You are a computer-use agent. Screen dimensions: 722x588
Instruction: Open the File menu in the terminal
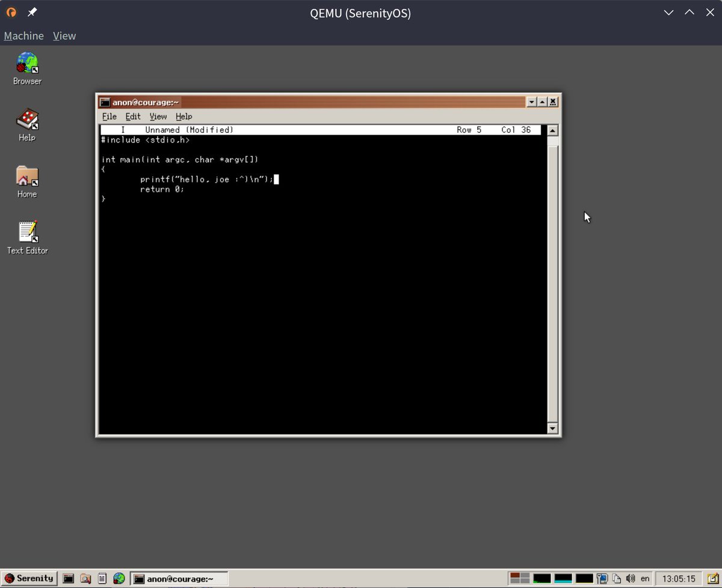tap(109, 117)
